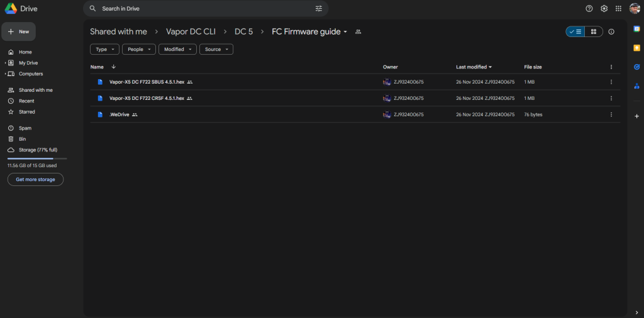644x318 pixels.
Task: Expand Computers tree arrow
Action: click(x=5, y=74)
